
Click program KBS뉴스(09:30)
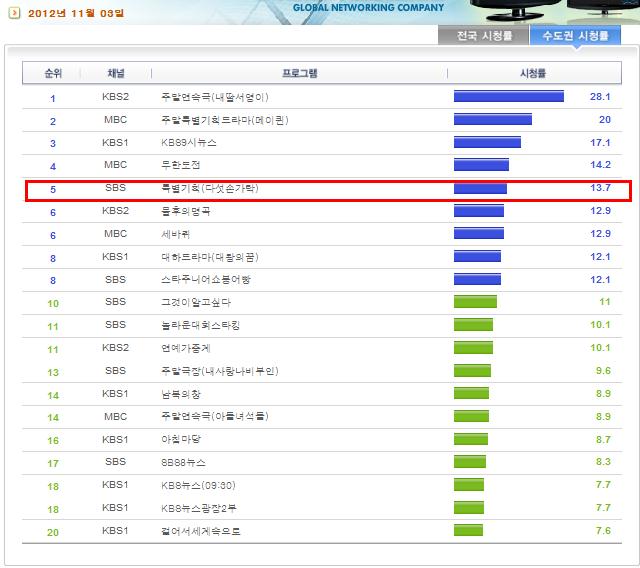(x=198, y=485)
